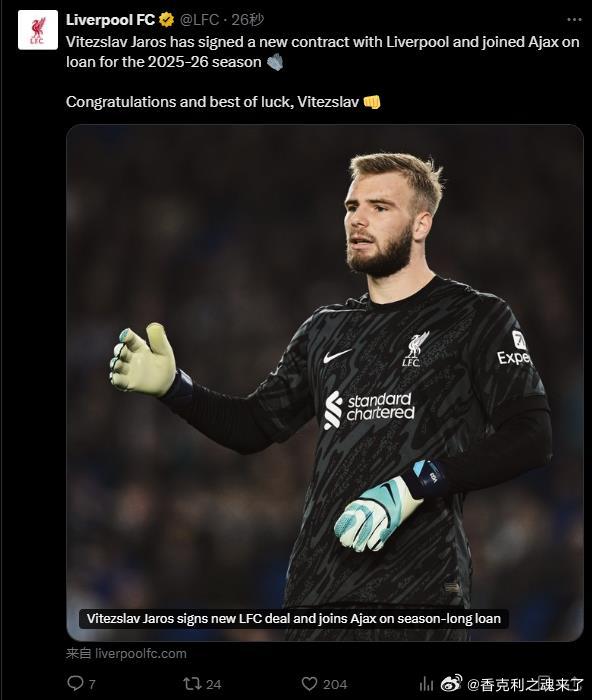Open the reply speech bubble icon

click(75, 683)
